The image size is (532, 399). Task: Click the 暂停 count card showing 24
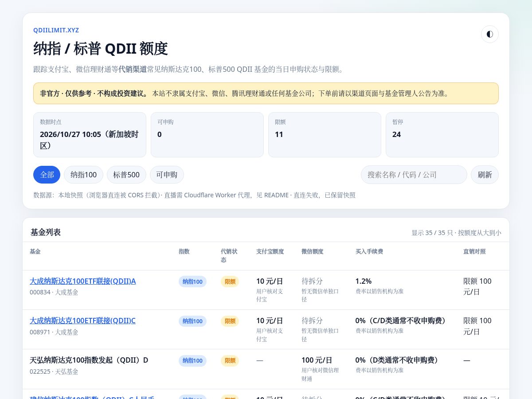pos(442,135)
